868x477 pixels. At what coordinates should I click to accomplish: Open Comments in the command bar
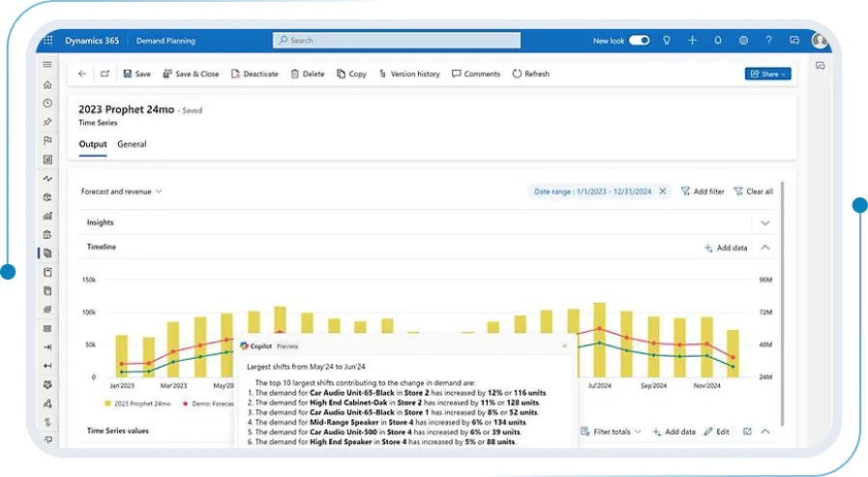pos(475,74)
